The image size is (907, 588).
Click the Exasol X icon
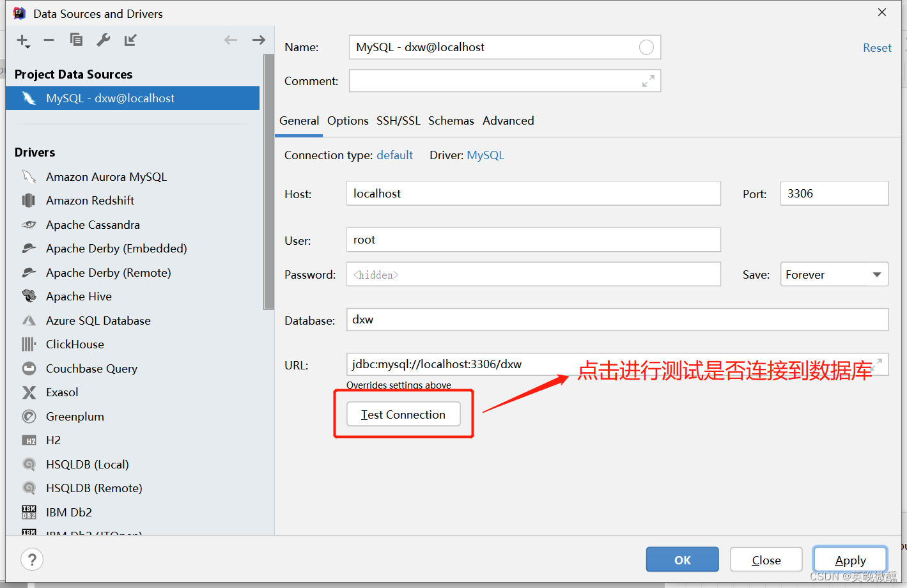pyautogui.click(x=29, y=392)
